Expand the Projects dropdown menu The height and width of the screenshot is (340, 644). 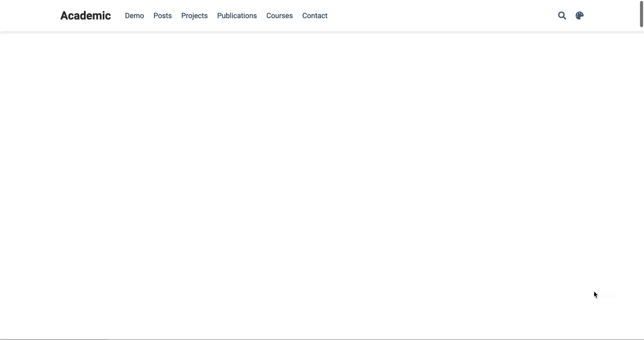click(x=194, y=15)
